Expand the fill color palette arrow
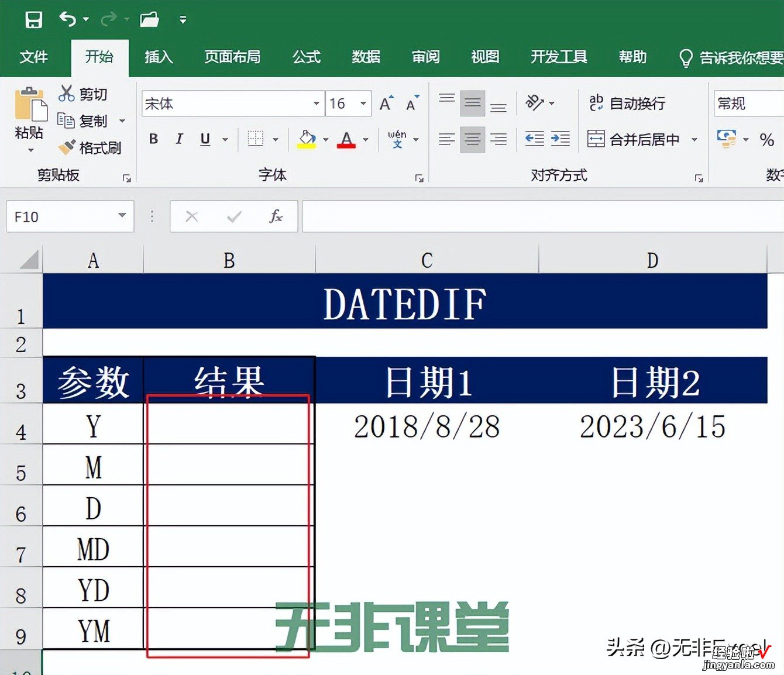Image resolution: width=784 pixels, height=675 pixels. pos(326,140)
